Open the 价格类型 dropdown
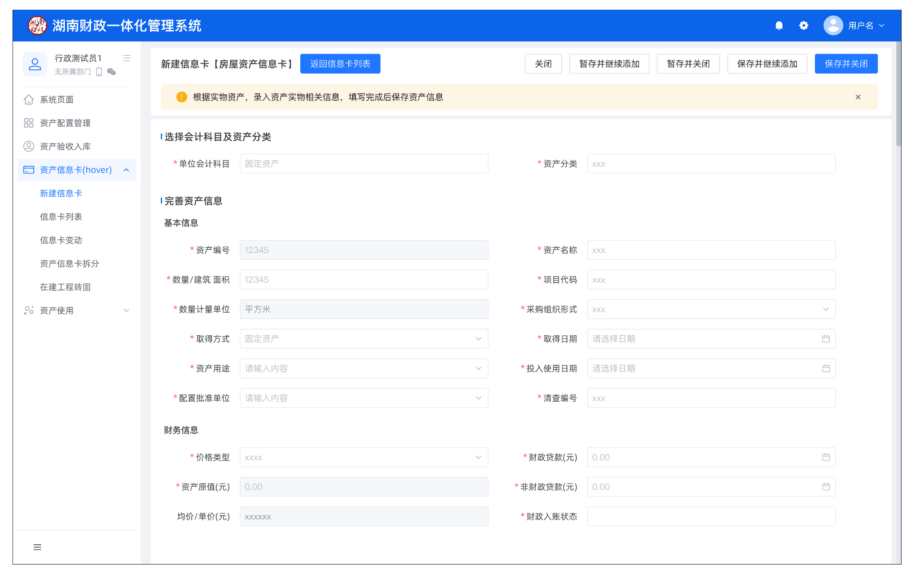The width and height of the screenshot is (923, 588). coord(363,457)
